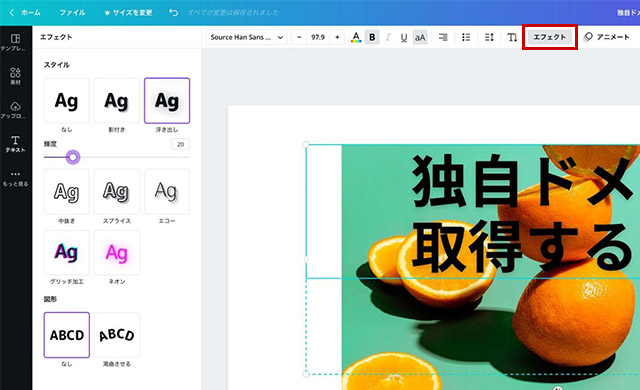640x390 pixels.
Task: Open the Uploads sidebar panel
Action: click(x=16, y=110)
